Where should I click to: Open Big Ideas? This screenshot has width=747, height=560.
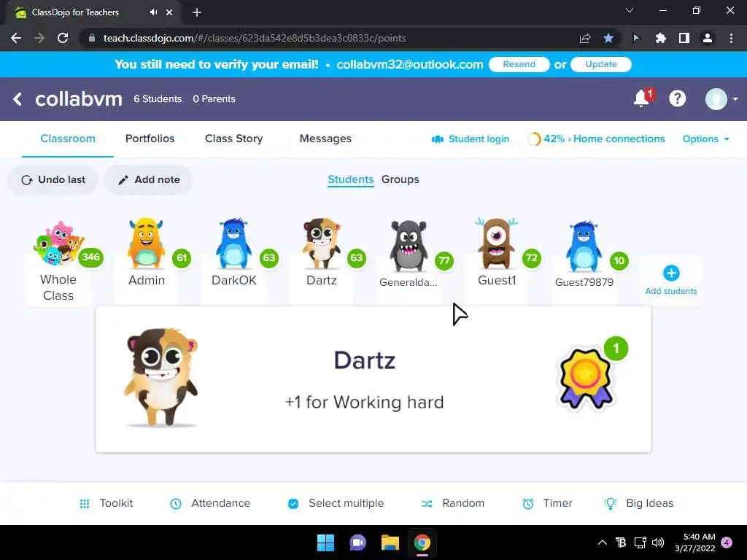(638, 503)
